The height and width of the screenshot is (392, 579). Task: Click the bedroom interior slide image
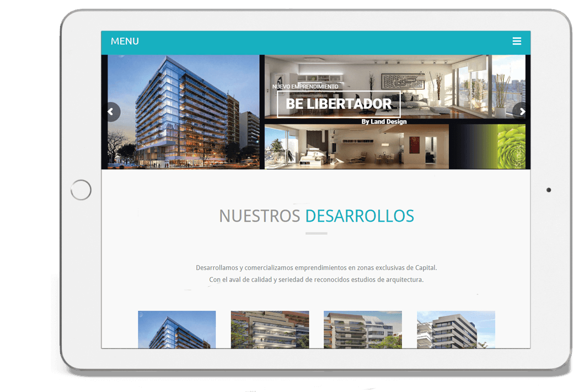[357, 147]
